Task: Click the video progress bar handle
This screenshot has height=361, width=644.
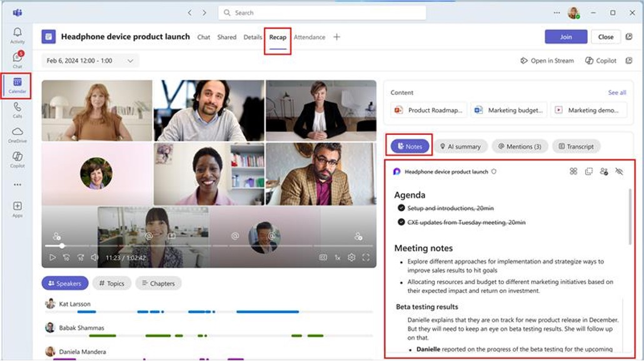Action: point(62,245)
